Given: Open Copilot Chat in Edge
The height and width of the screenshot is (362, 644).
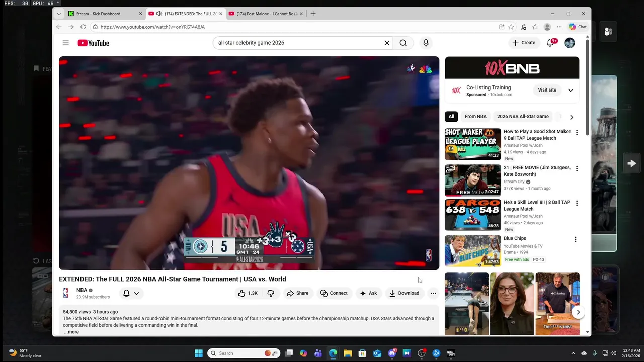Looking at the screenshot, I should [x=578, y=27].
